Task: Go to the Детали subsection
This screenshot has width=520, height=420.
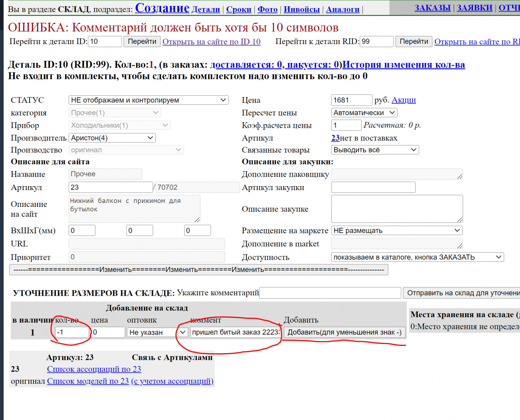Action: pyautogui.click(x=206, y=9)
